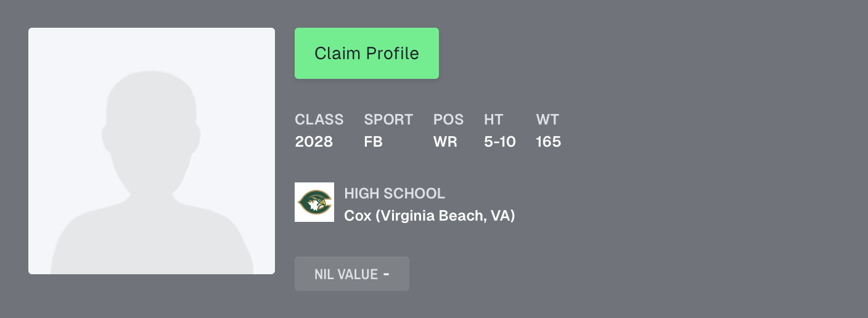Image resolution: width=868 pixels, height=318 pixels.
Task: Click the 165 weight value
Action: [548, 142]
